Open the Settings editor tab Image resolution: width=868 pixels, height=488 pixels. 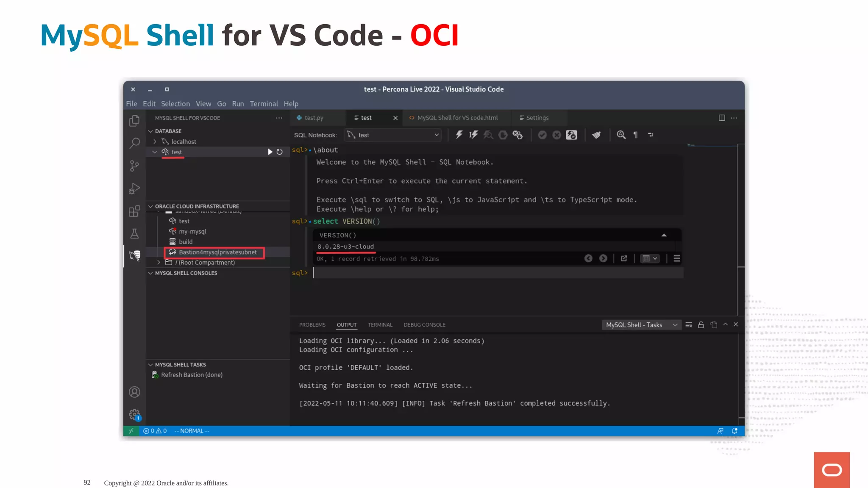[x=537, y=118]
